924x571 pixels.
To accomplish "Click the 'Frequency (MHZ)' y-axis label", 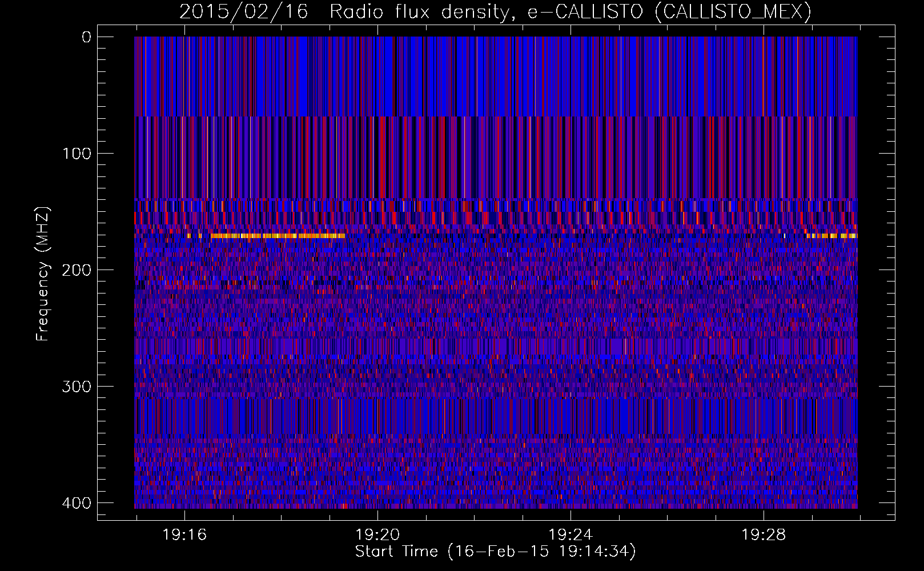I will tap(43, 274).
